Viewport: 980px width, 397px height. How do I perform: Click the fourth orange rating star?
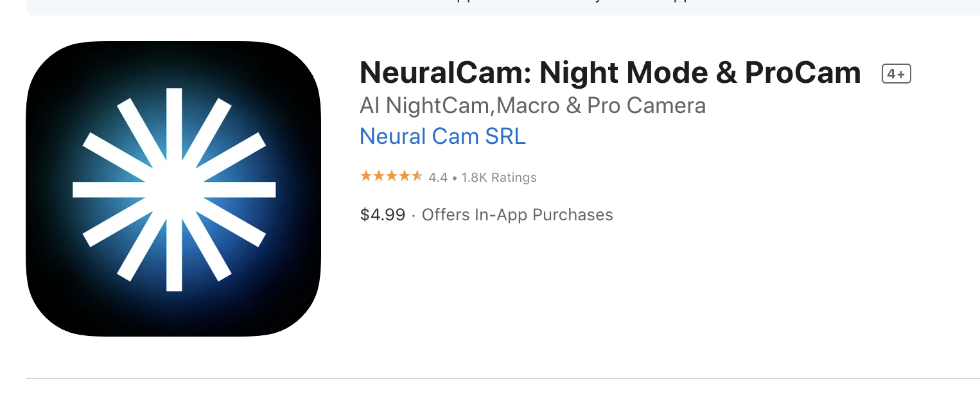click(x=404, y=176)
